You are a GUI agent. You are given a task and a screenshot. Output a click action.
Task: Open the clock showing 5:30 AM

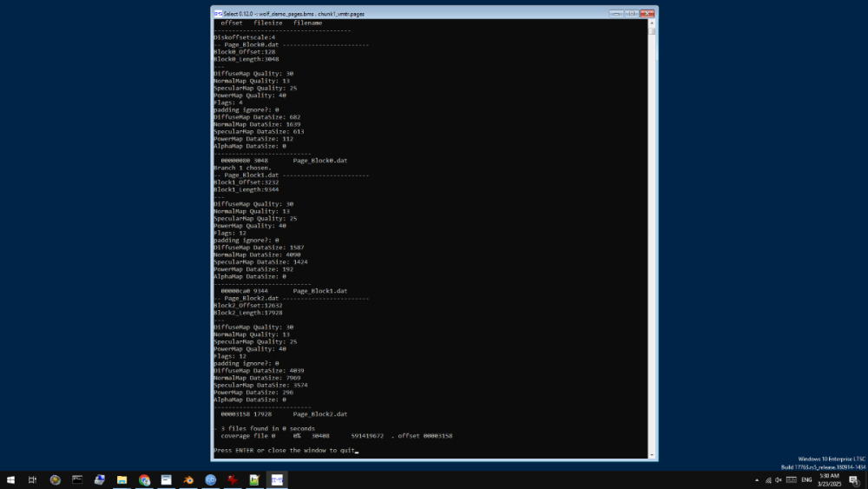pyautogui.click(x=829, y=479)
